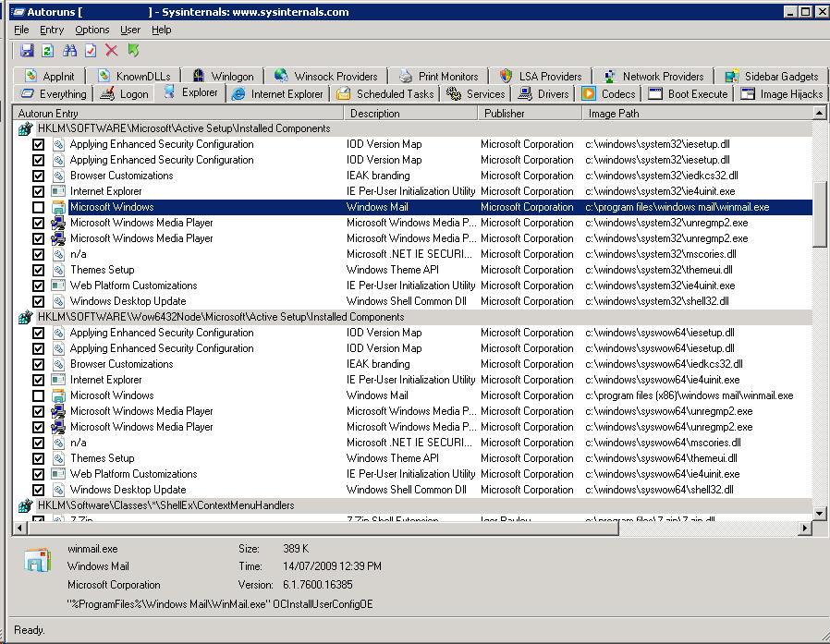The width and height of the screenshot is (830, 644).
Task: Click the Save toolbar icon
Action: click(x=27, y=50)
